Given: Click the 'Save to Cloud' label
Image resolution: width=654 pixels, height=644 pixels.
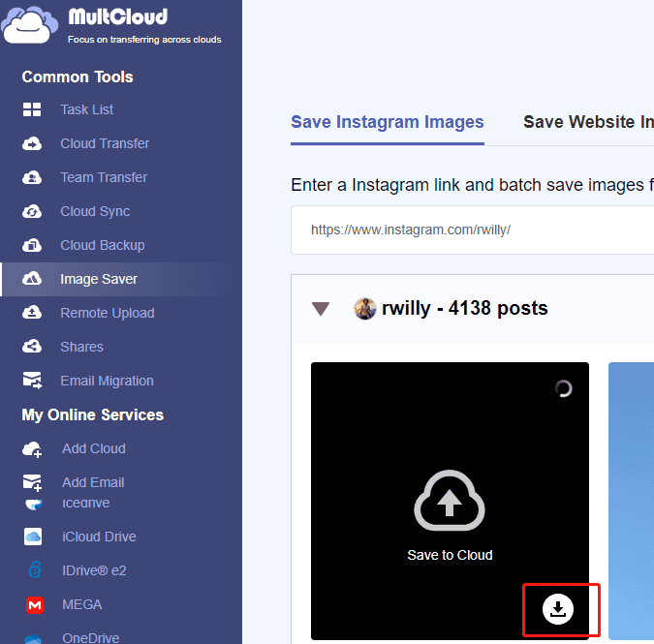Looking at the screenshot, I should 450,555.
